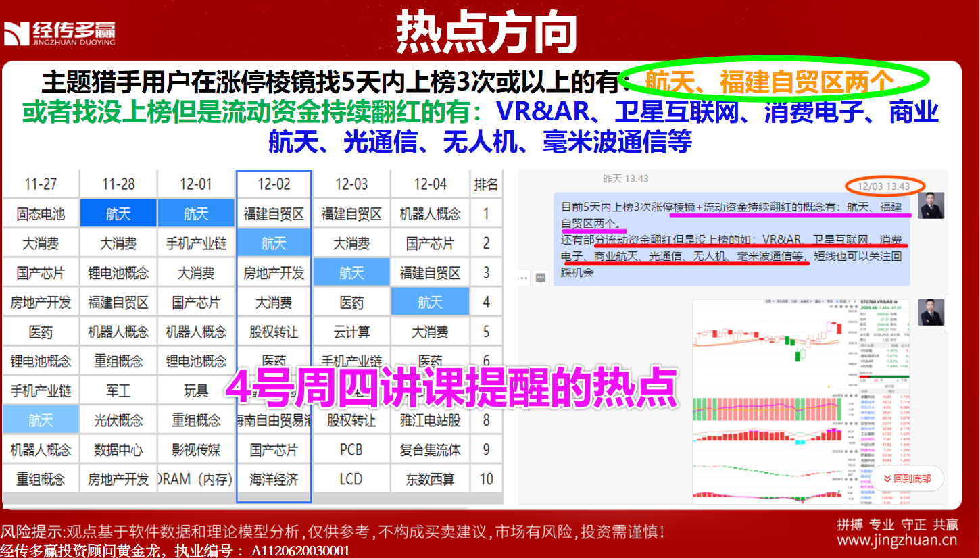Click 房地产开发 in the 11-28 column
The image size is (980, 558).
118,479
